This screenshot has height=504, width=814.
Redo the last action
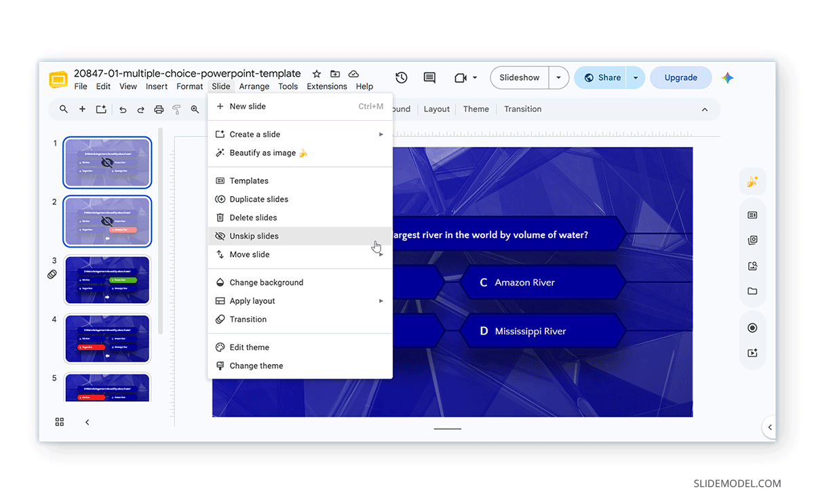coord(141,109)
